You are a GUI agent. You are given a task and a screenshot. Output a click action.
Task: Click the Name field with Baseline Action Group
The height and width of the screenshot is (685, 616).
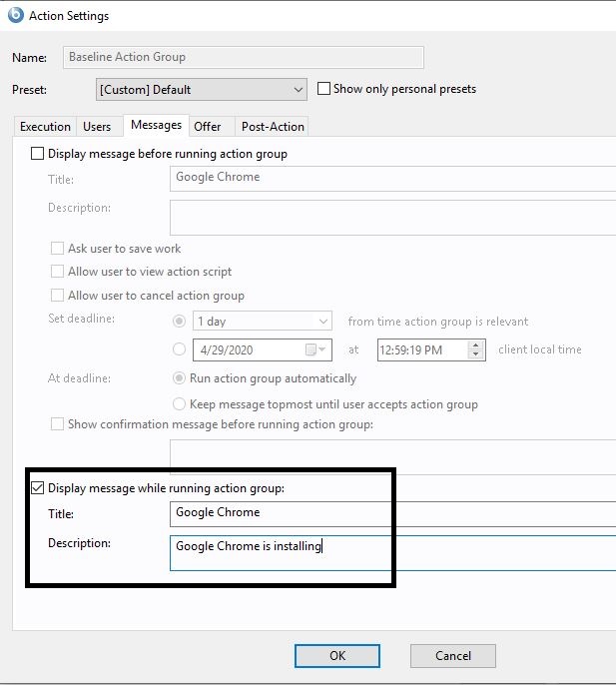[x=244, y=57]
